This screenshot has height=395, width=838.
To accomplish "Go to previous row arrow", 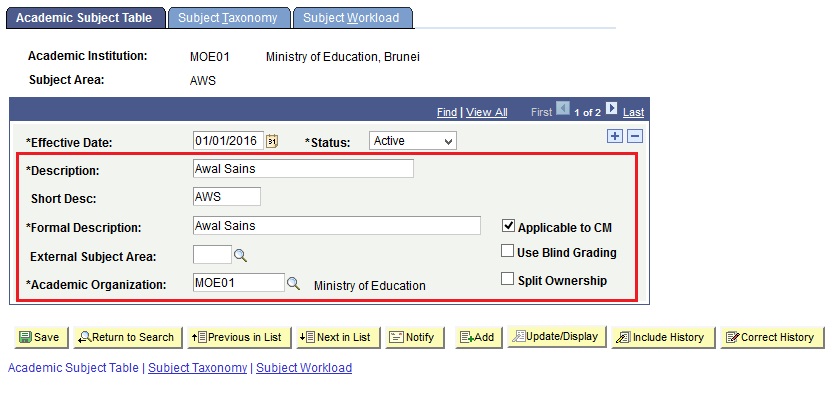I will [563, 109].
